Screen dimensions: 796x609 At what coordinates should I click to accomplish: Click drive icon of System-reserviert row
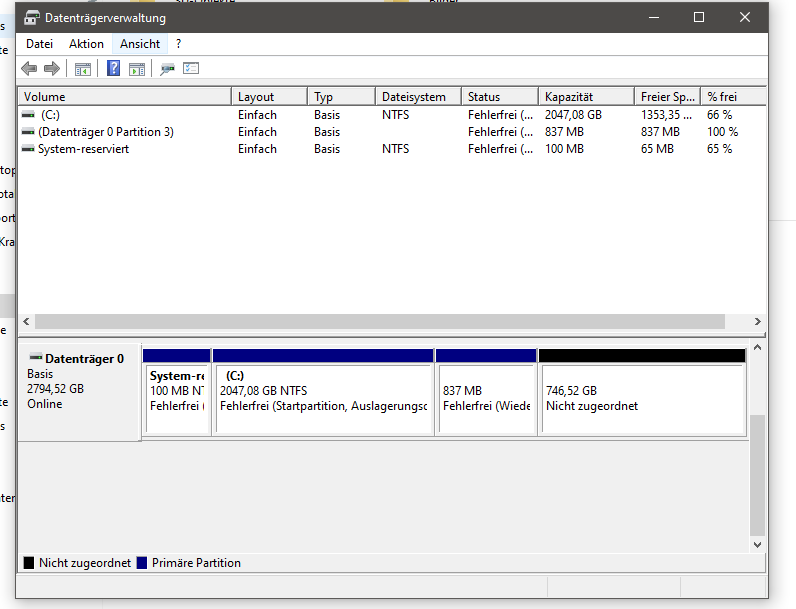(28, 149)
